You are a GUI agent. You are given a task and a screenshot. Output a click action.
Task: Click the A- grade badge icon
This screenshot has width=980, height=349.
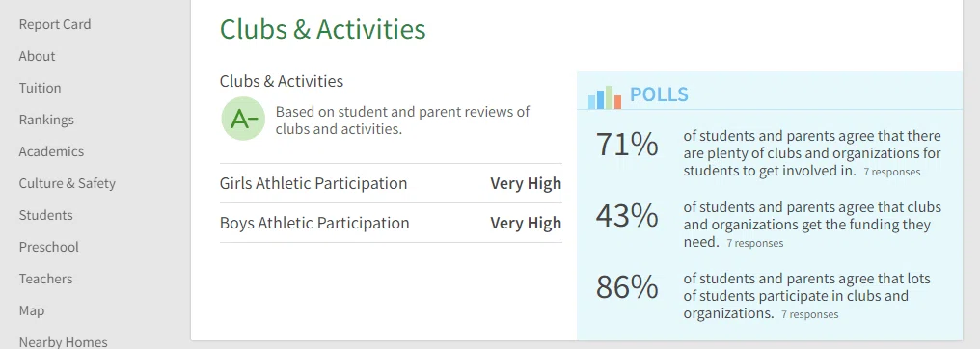point(243,119)
